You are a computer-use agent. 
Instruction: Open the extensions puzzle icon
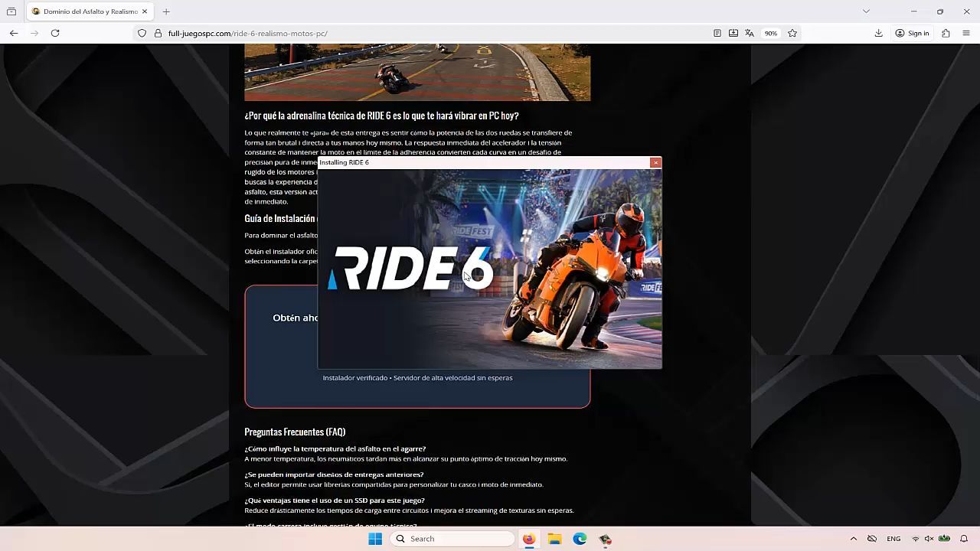pyautogui.click(x=946, y=33)
